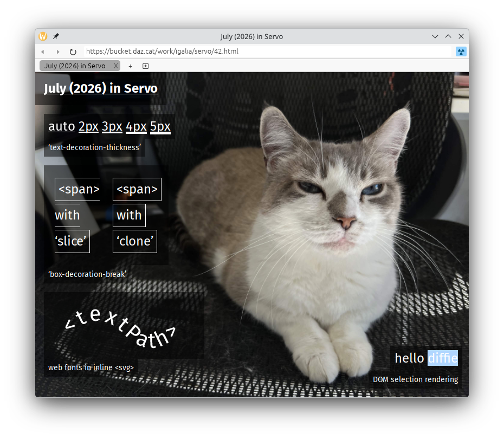Toggle the pin icon in the title bar
The width and height of the screenshot is (504, 439).
tap(56, 36)
